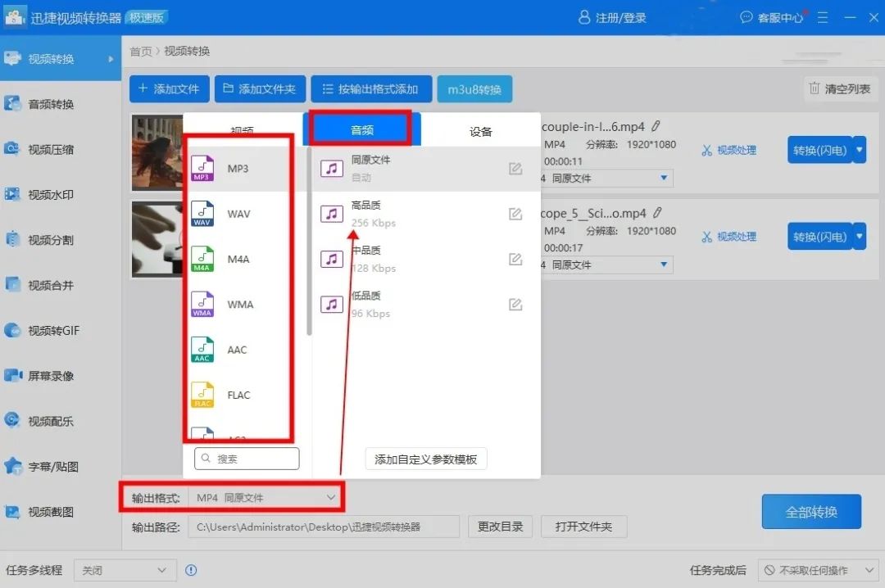The height and width of the screenshot is (588, 885).
Task: Open 视频处理 for the second video
Action: (728, 237)
